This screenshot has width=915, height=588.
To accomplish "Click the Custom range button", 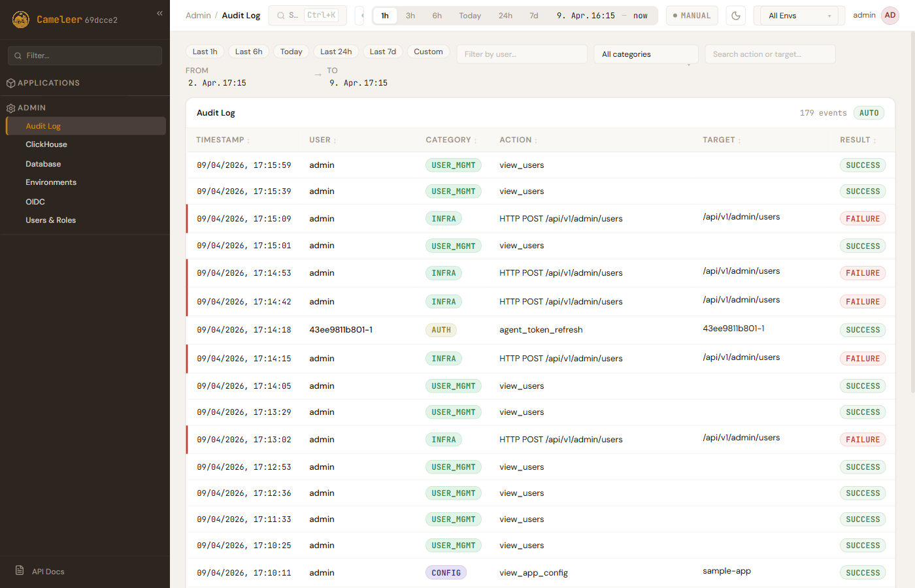I will click(428, 52).
